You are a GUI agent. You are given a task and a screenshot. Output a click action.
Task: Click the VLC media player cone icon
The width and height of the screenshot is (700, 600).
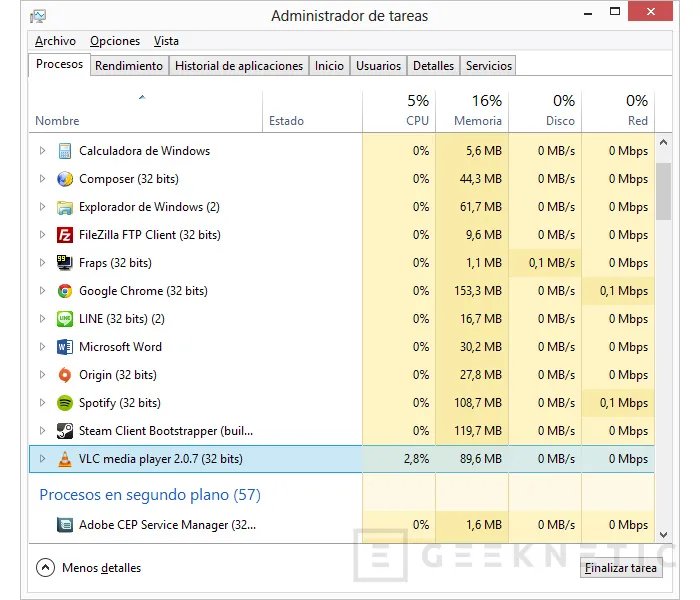(x=65, y=459)
